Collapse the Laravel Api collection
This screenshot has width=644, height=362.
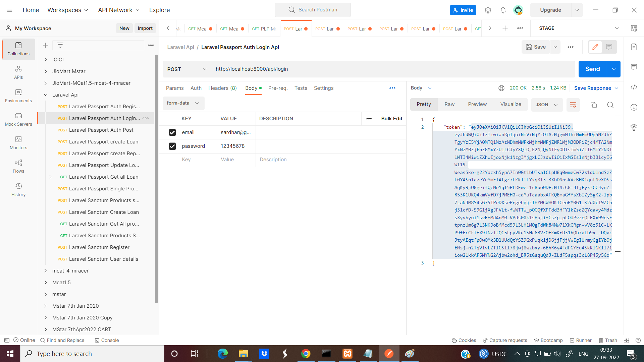[x=46, y=95]
